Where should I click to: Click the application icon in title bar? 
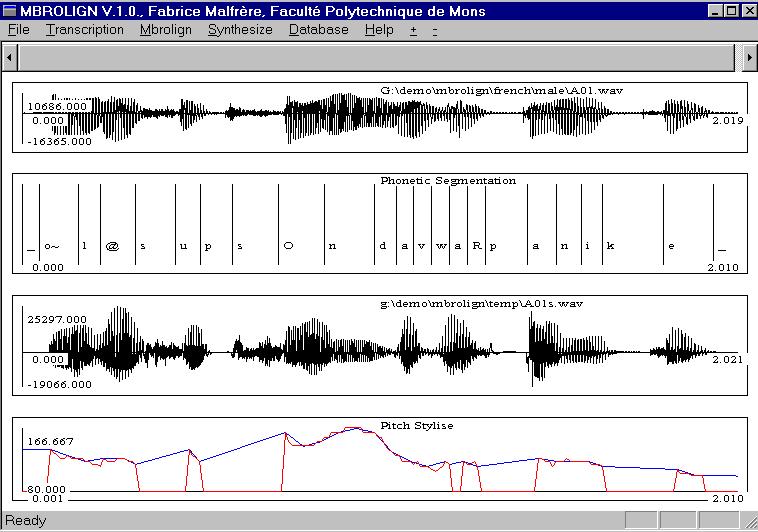(x=10, y=10)
